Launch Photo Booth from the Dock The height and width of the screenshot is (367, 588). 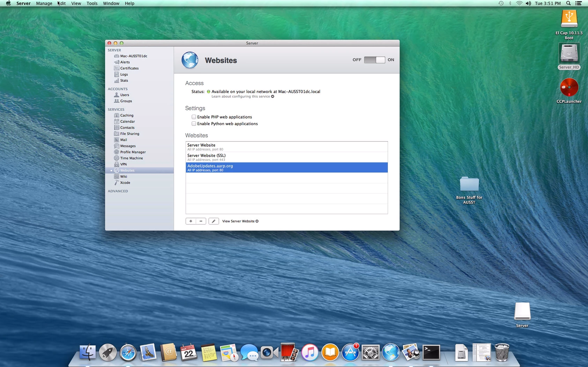[x=289, y=352]
